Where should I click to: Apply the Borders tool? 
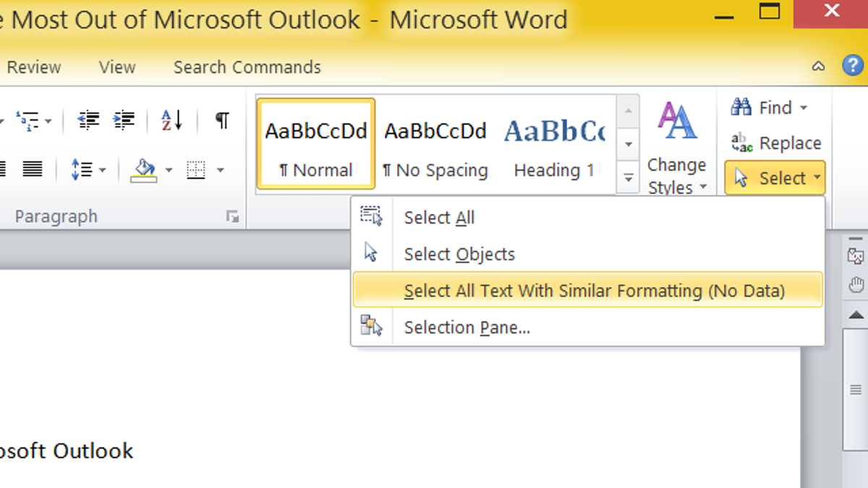(195, 170)
